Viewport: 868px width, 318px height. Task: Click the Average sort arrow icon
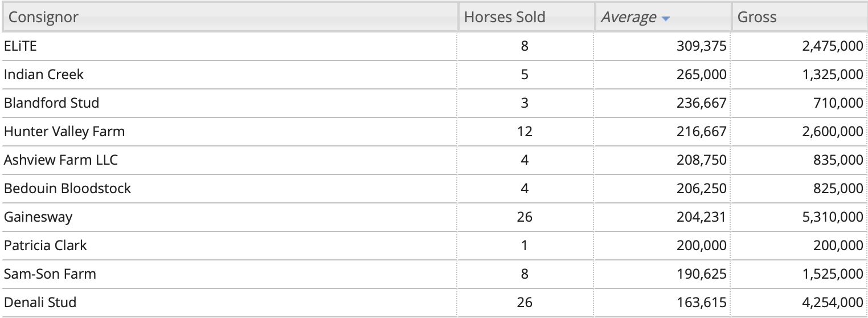pyautogui.click(x=666, y=18)
